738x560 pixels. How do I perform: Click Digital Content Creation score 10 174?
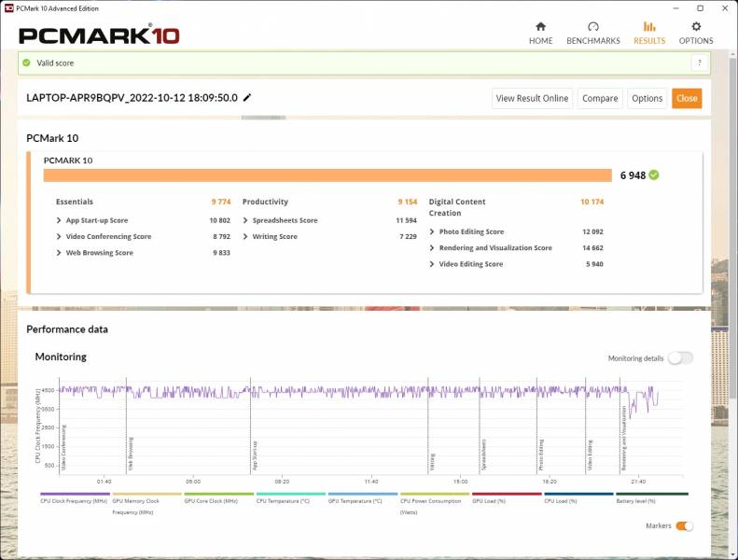[x=592, y=202]
